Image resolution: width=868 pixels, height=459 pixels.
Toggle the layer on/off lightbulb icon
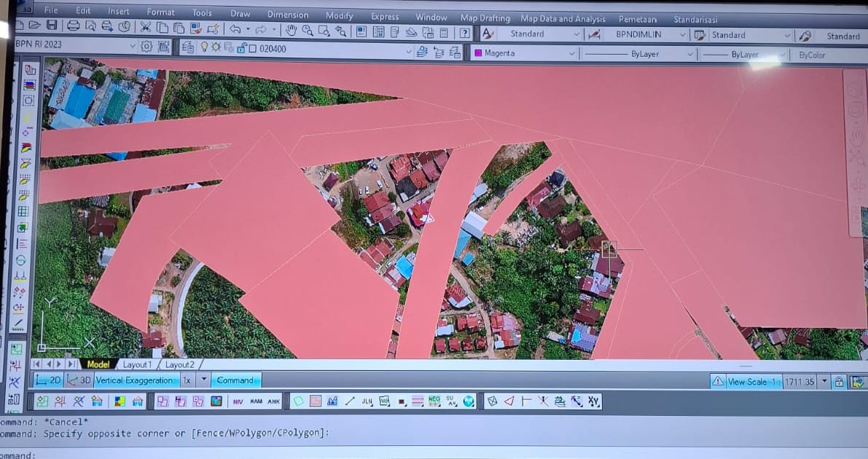point(205,47)
